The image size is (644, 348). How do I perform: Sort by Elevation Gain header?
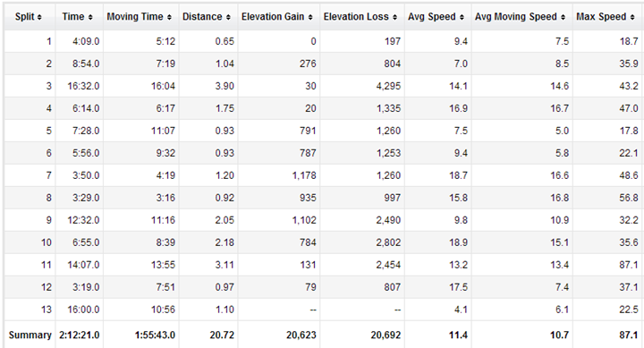[x=277, y=17]
